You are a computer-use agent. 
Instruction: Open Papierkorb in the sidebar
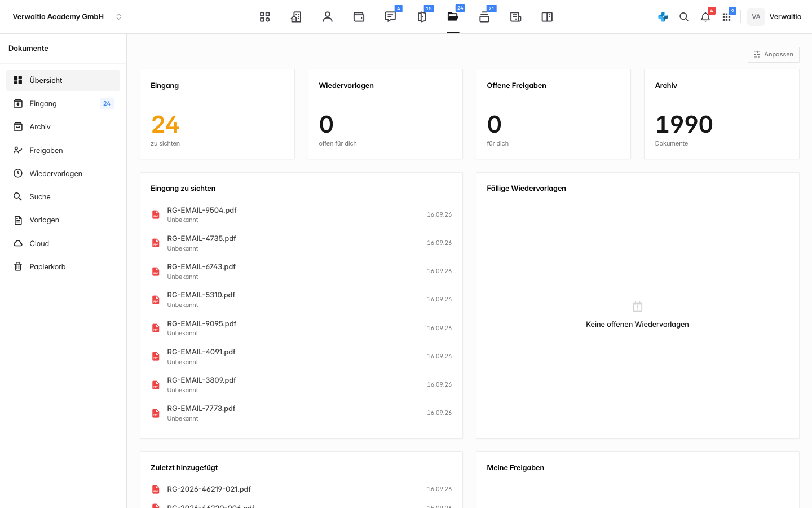click(x=63, y=266)
